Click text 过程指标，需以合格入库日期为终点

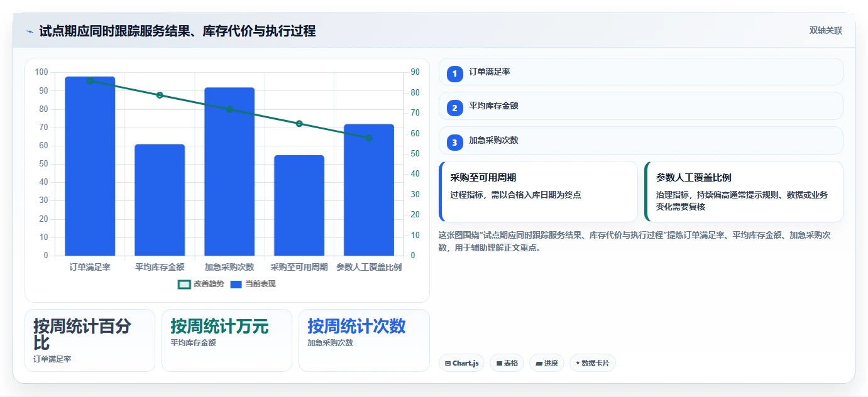click(x=516, y=195)
